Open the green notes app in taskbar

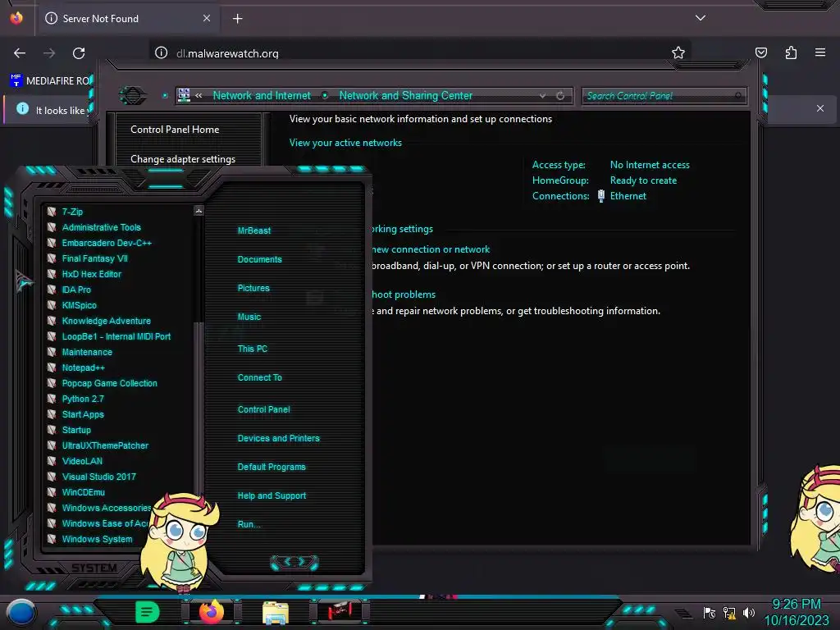(147, 611)
